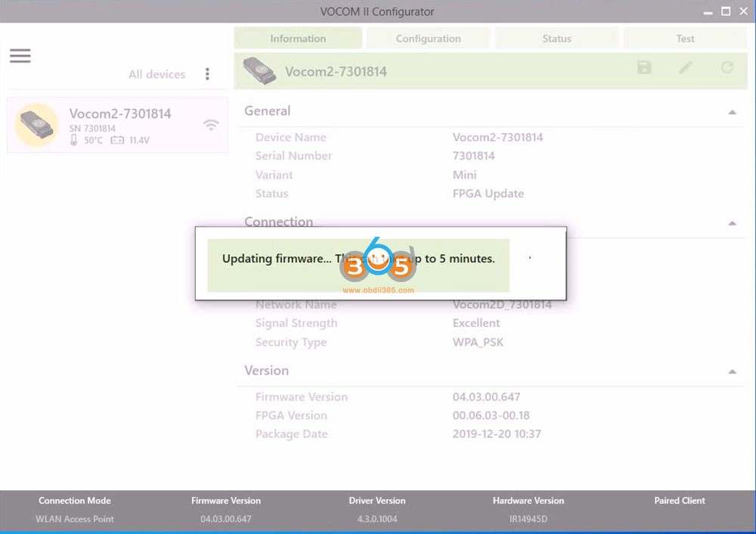This screenshot has width=756, height=534.
Task: Close the VOCOM II Configurator window
Action: (743, 11)
